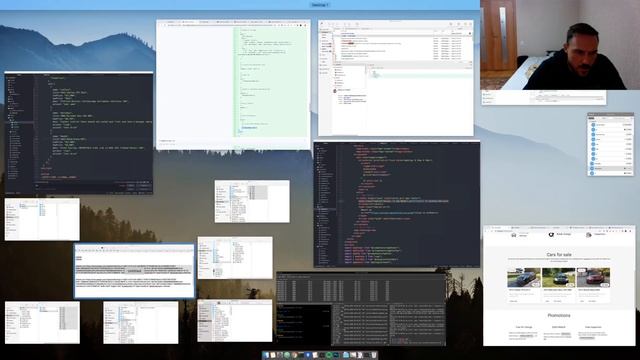This screenshot has height=360, width=640.
Task: Switch to the Git client commit list window
Action: 396,78
